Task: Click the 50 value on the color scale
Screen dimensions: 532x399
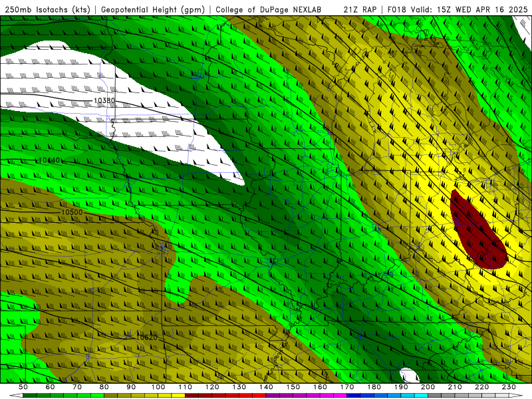Action: [x=23, y=387]
